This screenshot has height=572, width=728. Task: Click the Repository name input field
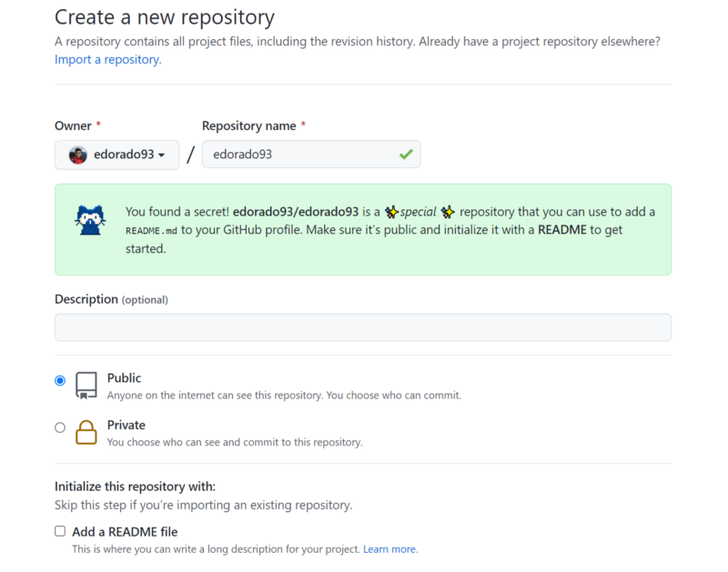point(311,154)
